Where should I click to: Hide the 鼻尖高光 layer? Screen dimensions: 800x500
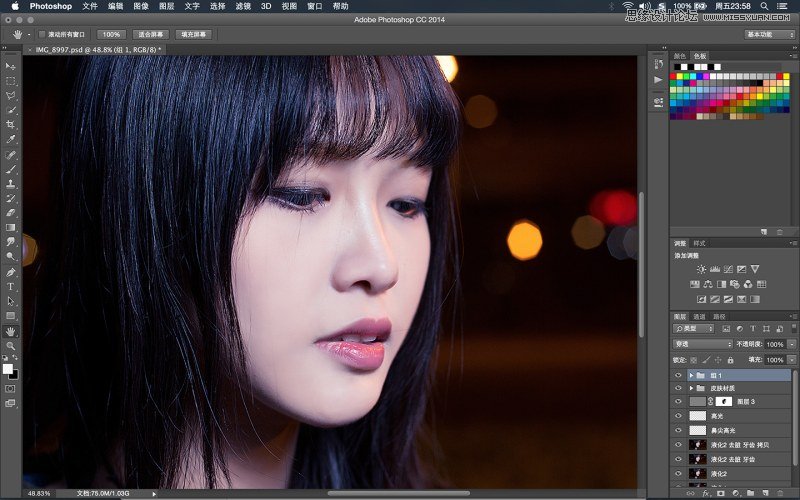[678, 430]
